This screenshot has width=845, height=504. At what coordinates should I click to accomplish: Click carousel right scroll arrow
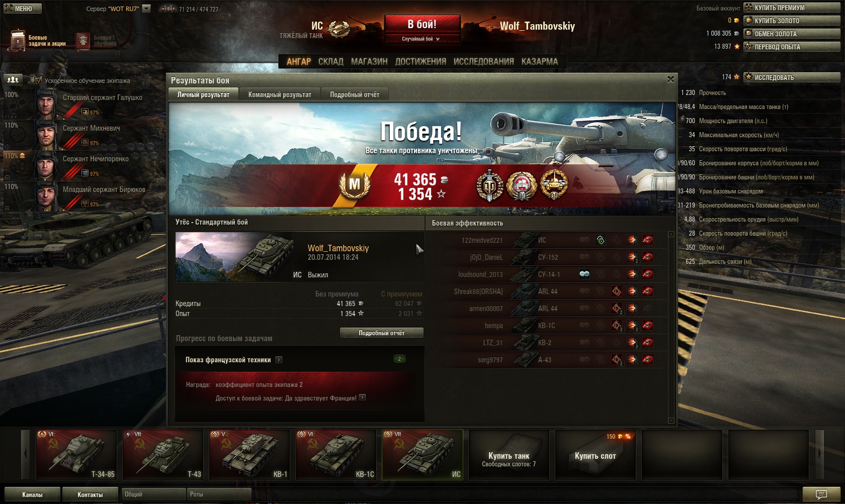click(819, 454)
